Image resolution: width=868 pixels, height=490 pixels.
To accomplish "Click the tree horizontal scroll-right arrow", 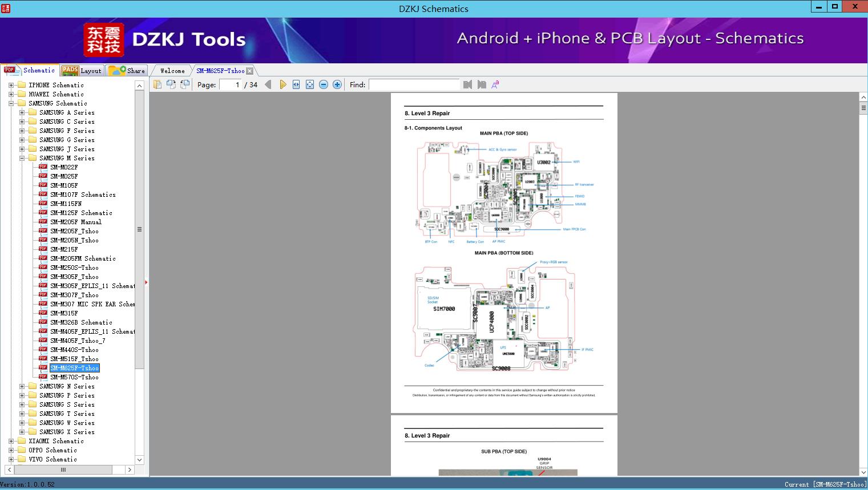I will pyautogui.click(x=130, y=470).
